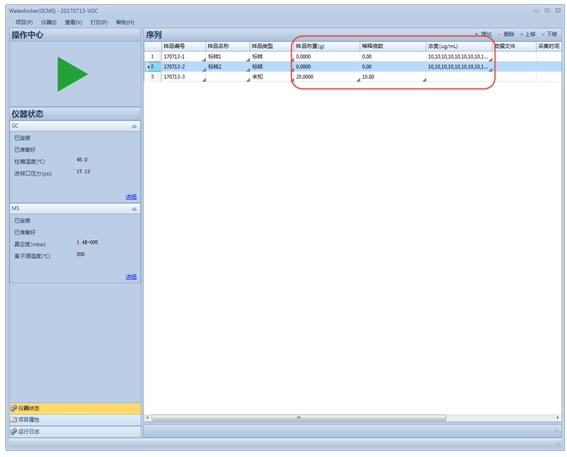Click the sample weight cell showing 20.0000
Screen dimensions: 567x457
(327, 77)
